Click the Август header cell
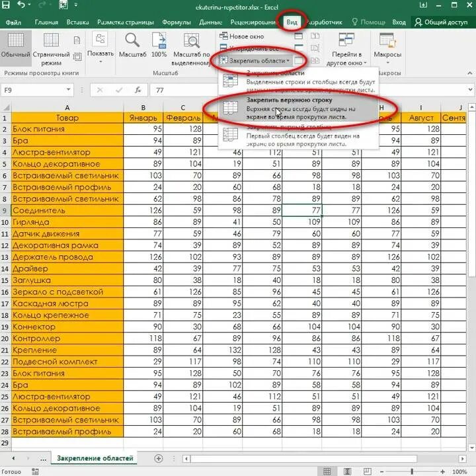 (420, 118)
